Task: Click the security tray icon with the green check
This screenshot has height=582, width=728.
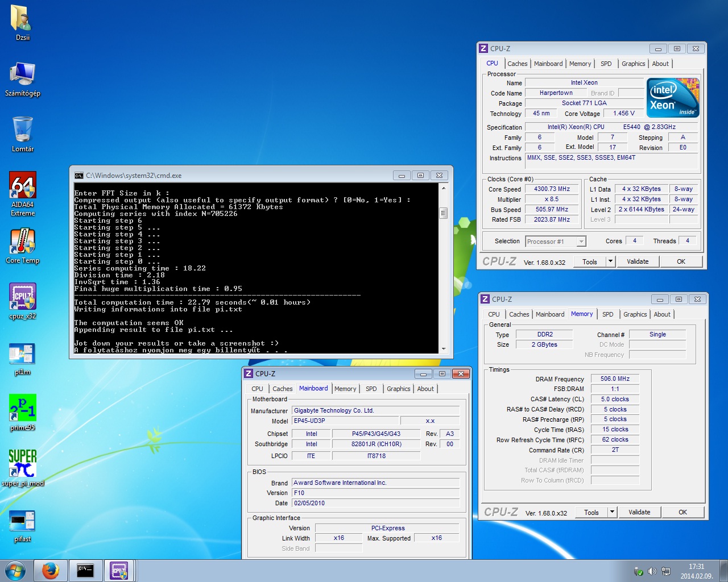Action: click(639, 571)
